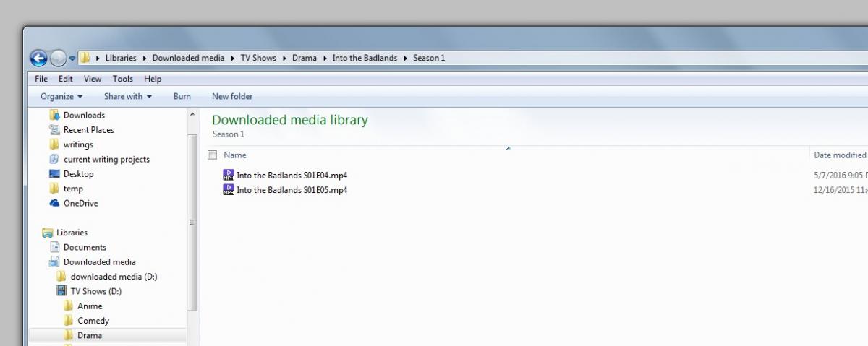Image resolution: width=868 pixels, height=346 pixels.
Task: Open the Share with dropdown
Action: tap(128, 96)
